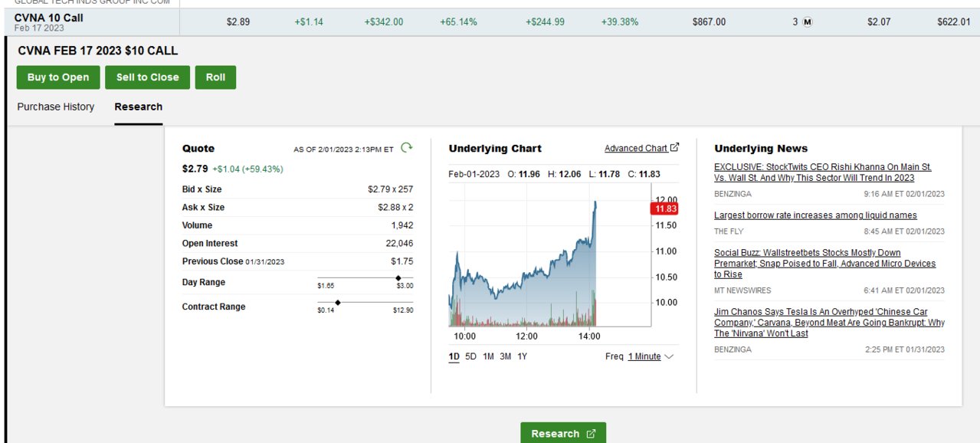Click the Buy to Open button
The image size is (980, 443).
tap(58, 77)
